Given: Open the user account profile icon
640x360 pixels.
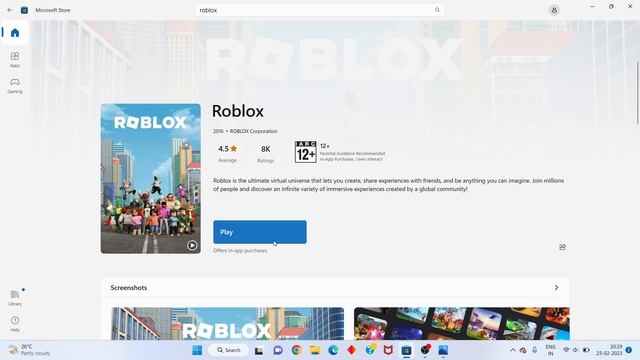Looking at the screenshot, I should (x=554, y=10).
